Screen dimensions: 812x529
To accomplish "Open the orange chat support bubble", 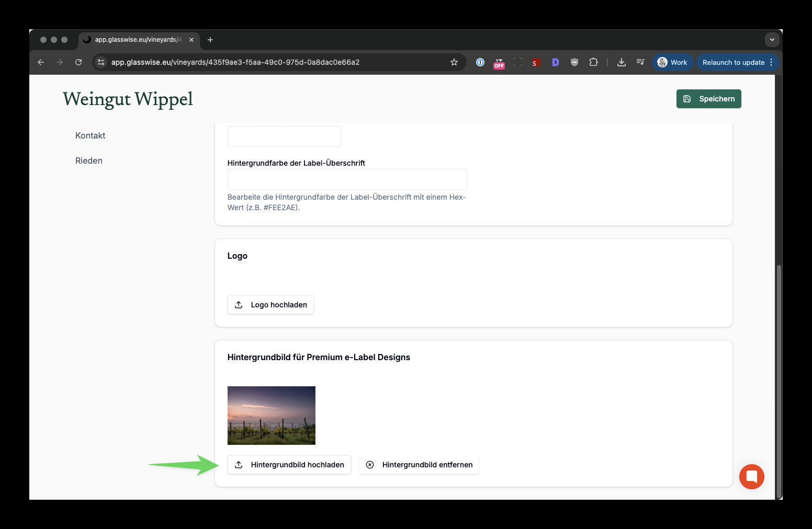I will click(752, 477).
